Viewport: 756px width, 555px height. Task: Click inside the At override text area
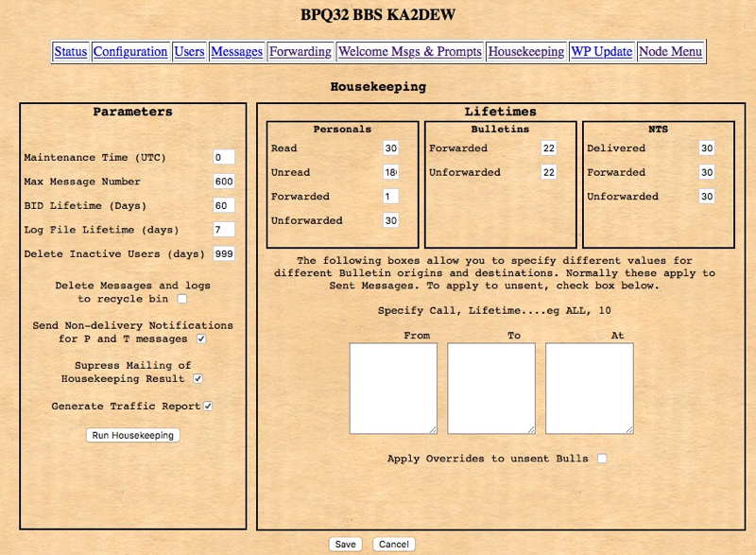590,389
